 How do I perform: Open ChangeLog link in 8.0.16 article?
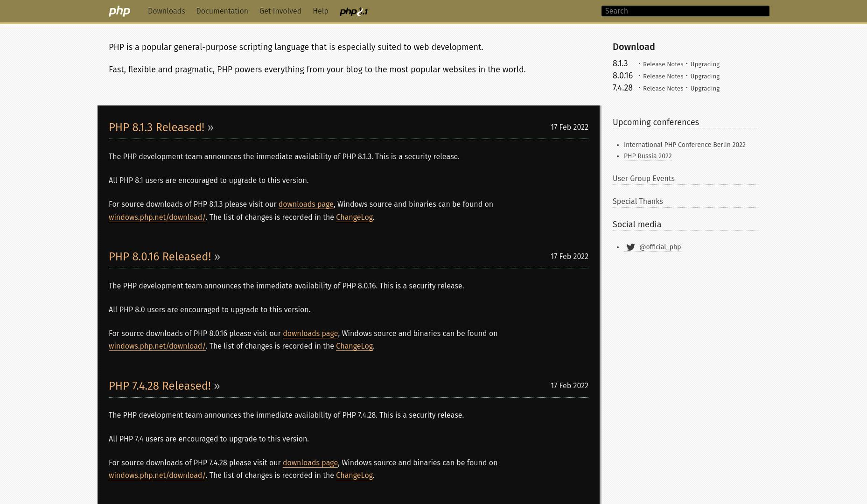coord(354,346)
